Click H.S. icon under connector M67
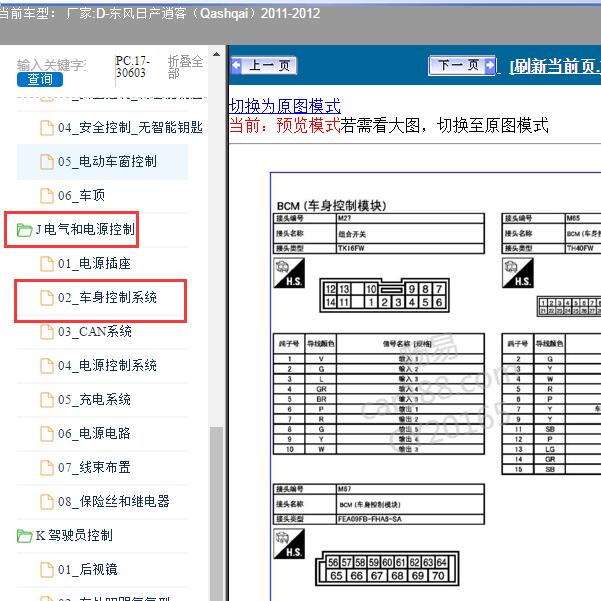 (x=289, y=544)
